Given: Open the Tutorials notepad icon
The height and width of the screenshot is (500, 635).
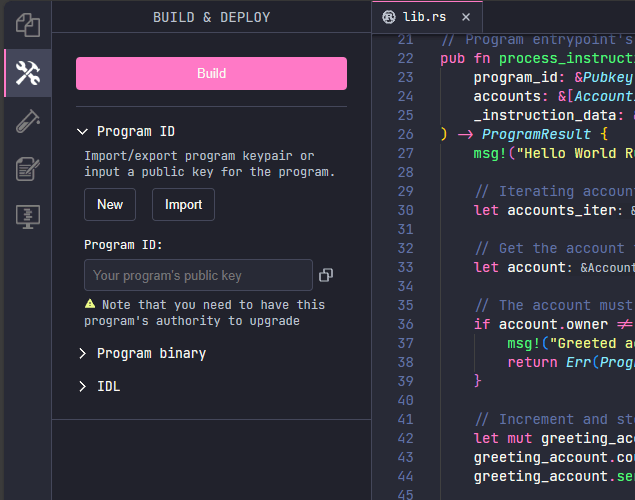Looking at the screenshot, I should 27,169.
